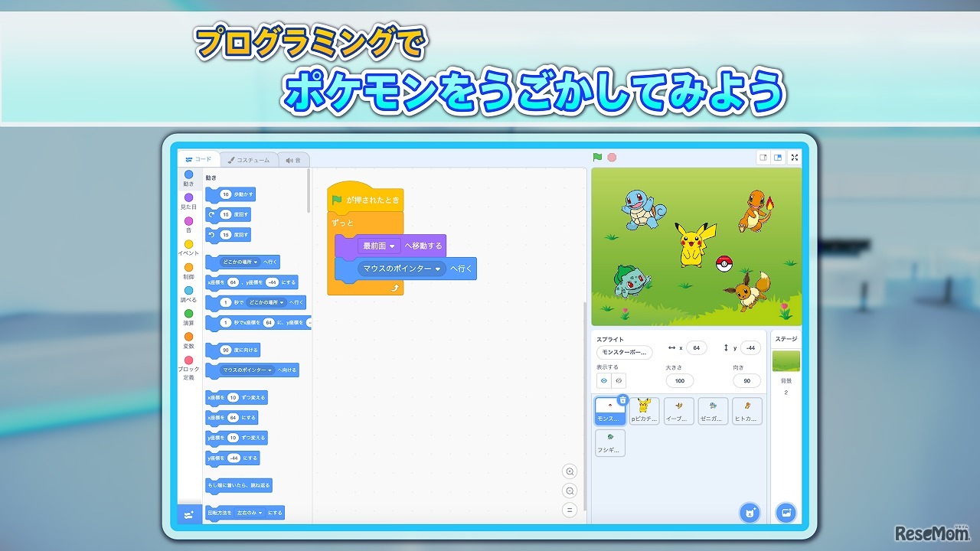The width and height of the screenshot is (980, 551).
Task: Open the 音 (Sounds) tab
Action: click(294, 159)
